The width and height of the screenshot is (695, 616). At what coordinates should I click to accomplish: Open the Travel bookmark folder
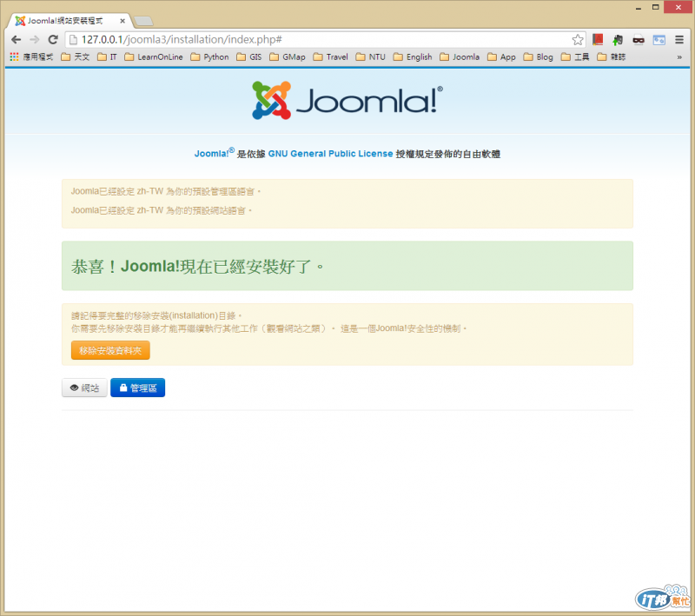tap(331, 56)
